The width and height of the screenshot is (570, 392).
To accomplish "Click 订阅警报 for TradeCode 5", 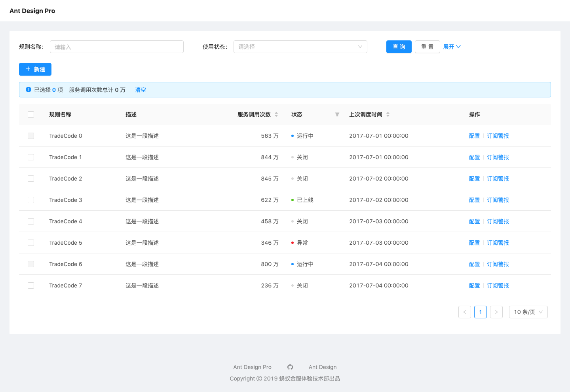I will pos(498,243).
